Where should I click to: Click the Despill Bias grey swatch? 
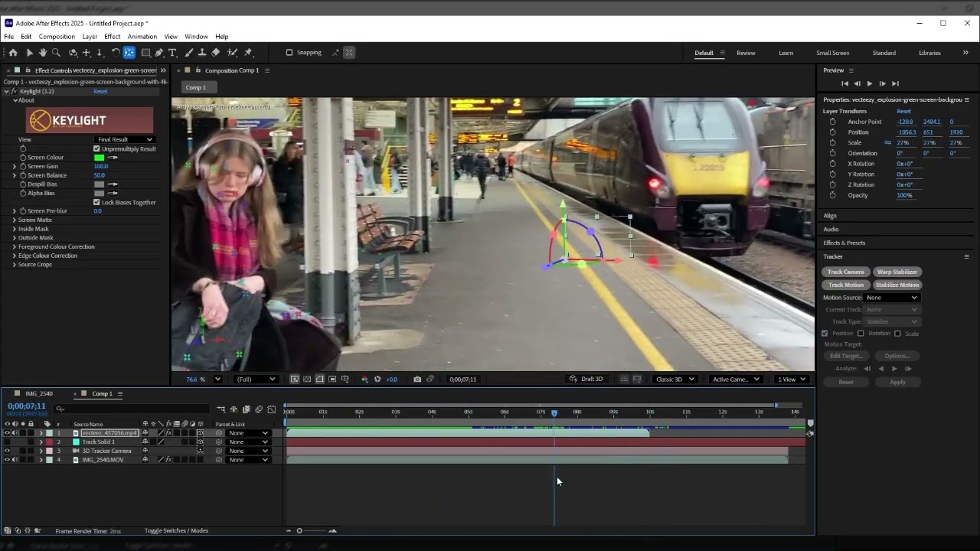click(99, 184)
